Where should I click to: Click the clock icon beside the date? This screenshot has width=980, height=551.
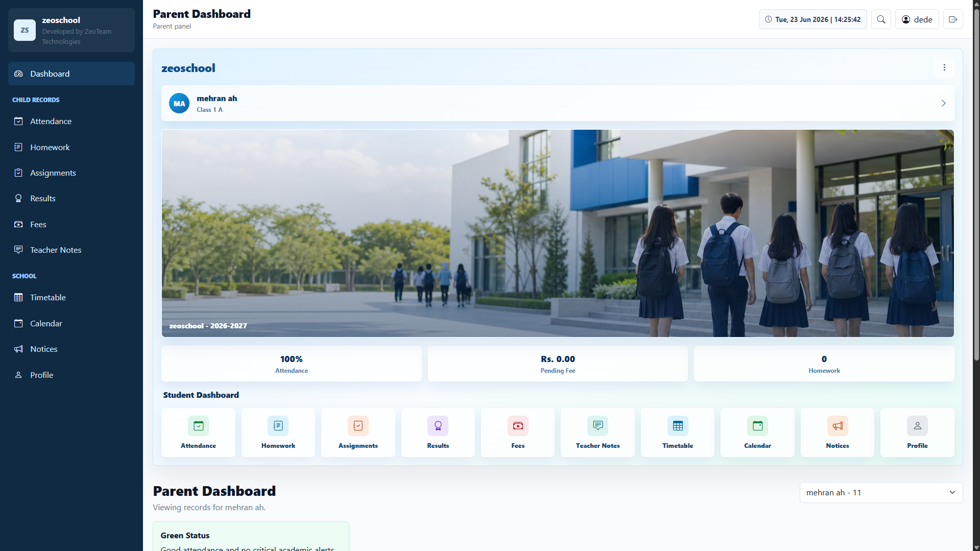click(x=768, y=19)
